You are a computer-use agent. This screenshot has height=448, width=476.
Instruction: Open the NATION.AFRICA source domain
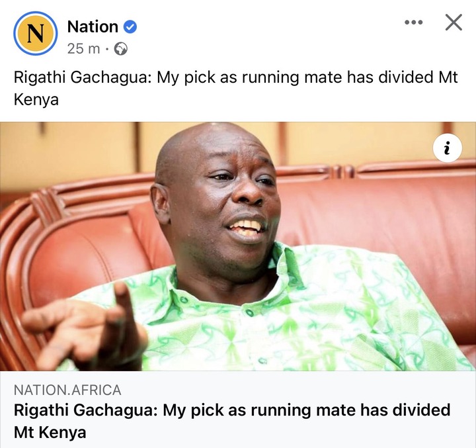click(x=67, y=390)
